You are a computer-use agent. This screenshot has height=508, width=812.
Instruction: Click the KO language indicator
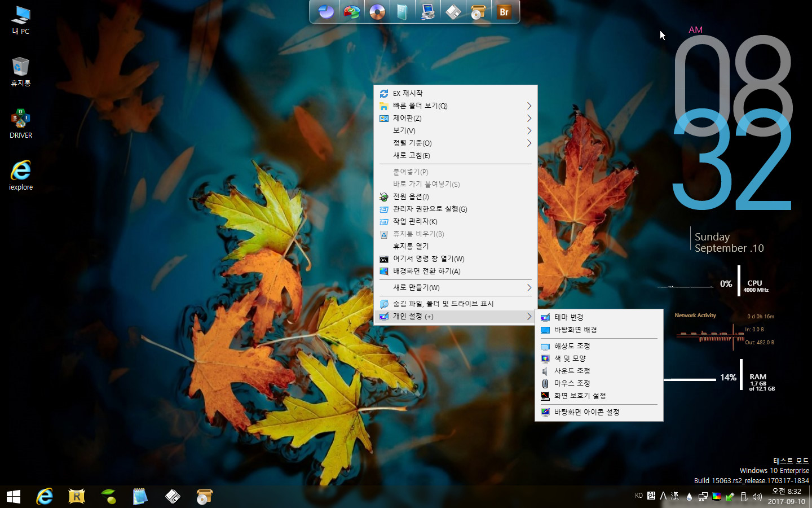[639, 496]
